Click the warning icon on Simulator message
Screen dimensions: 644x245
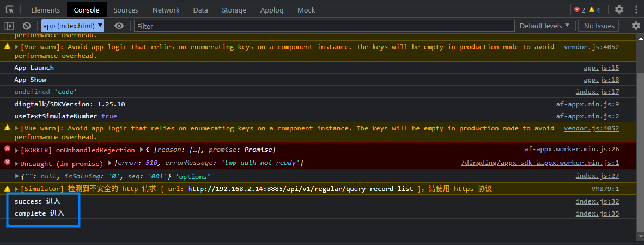click(7, 189)
